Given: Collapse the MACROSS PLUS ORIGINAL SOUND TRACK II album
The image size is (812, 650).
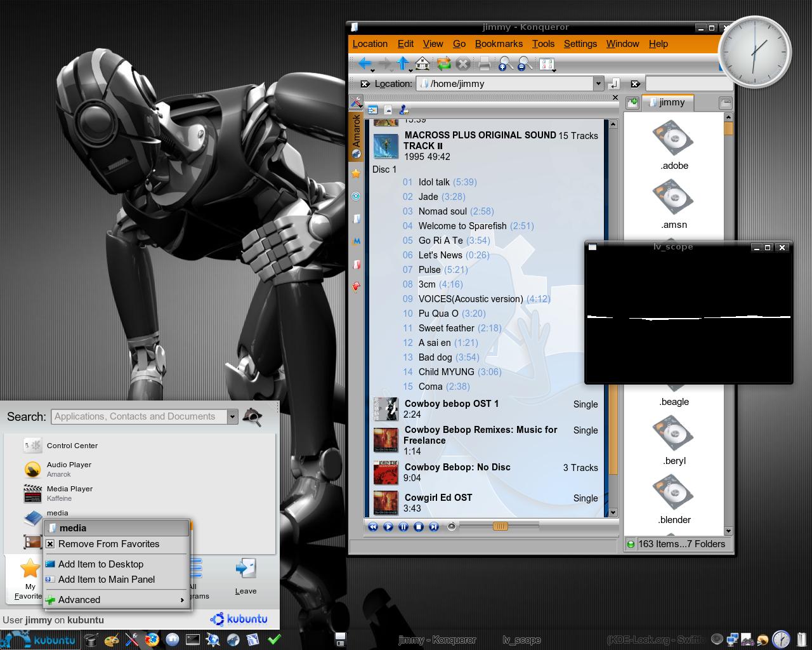Looking at the screenshot, I should (485, 146).
